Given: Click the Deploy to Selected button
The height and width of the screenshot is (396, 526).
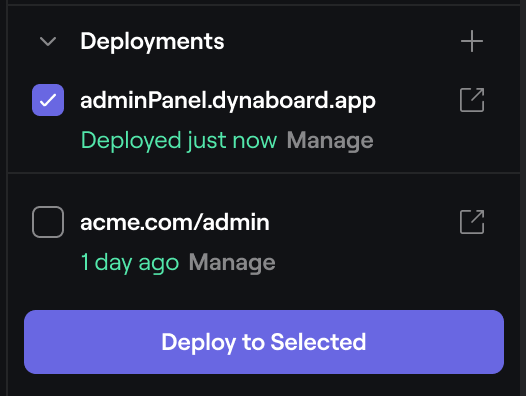Looking at the screenshot, I should pyautogui.click(x=264, y=342).
